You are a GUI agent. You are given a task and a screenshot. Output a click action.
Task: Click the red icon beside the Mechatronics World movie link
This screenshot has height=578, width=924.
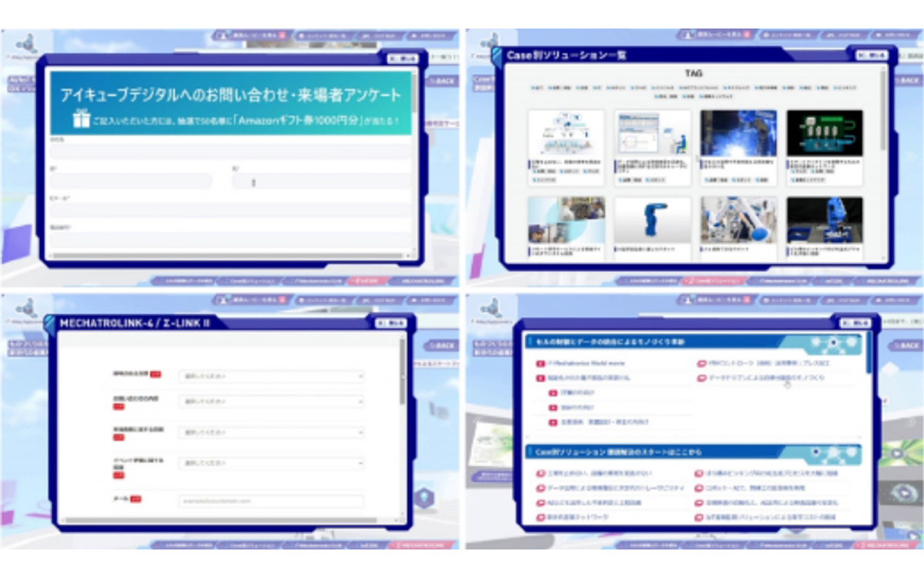[x=541, y=364]
